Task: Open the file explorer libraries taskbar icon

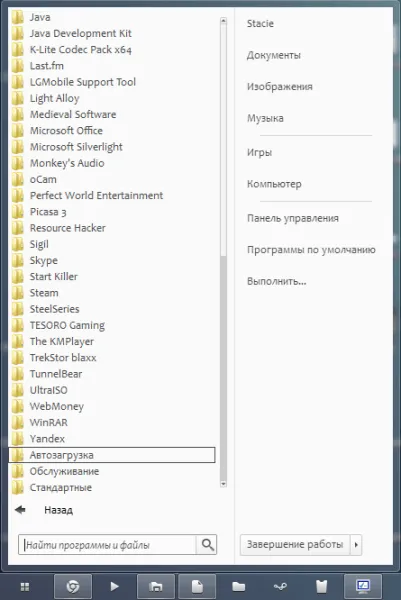Action: tap(156, 586)
